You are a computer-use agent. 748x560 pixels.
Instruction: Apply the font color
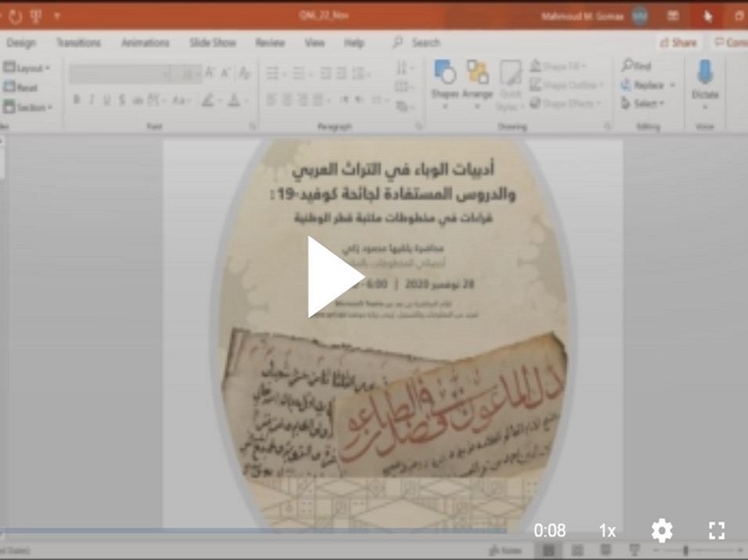pos(234,100)
